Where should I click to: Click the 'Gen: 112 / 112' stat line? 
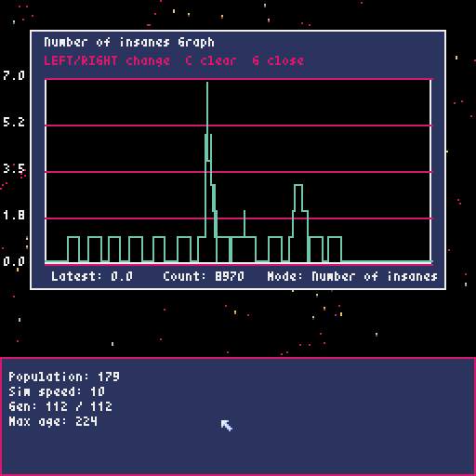click(x=60, y=406)
